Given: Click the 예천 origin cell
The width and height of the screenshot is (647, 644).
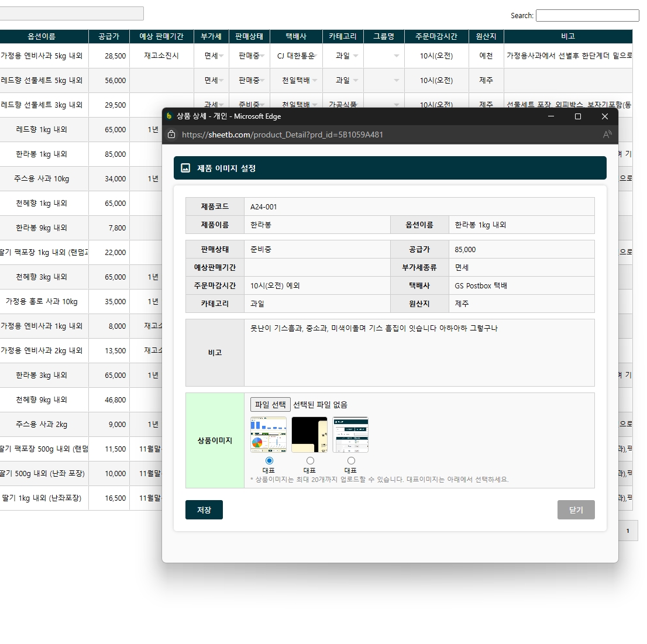Looking at the screenshot, I should [x=486, y=56].
